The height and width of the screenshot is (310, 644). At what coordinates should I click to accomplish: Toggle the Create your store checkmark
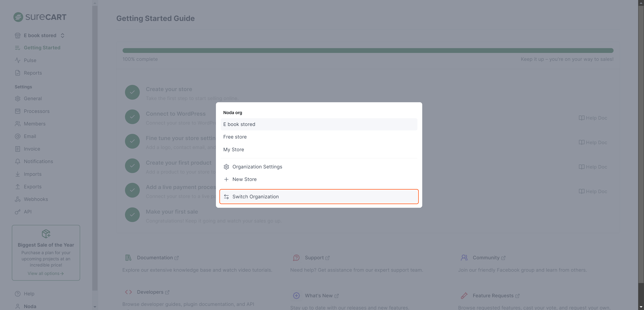click(x=132, y=92)
